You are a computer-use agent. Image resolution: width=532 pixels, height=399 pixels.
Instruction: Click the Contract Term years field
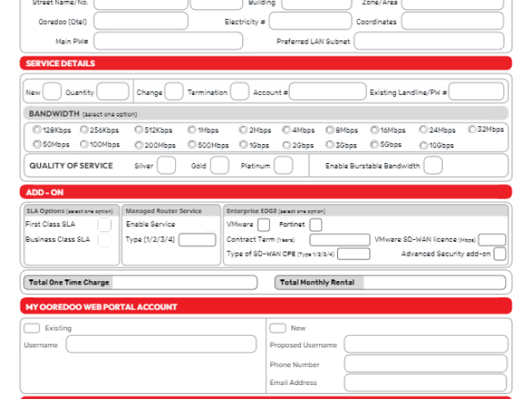(x=340, y=240)
